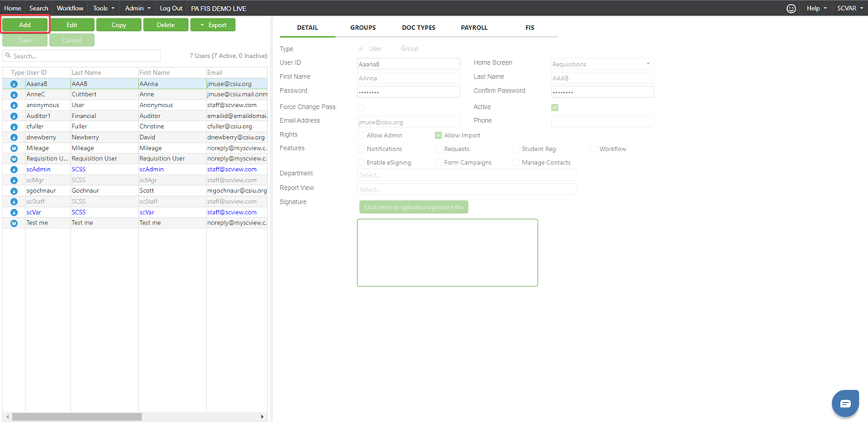Switch to the Groups tab
Screen dimensions: 868x426
coord(363,28)
